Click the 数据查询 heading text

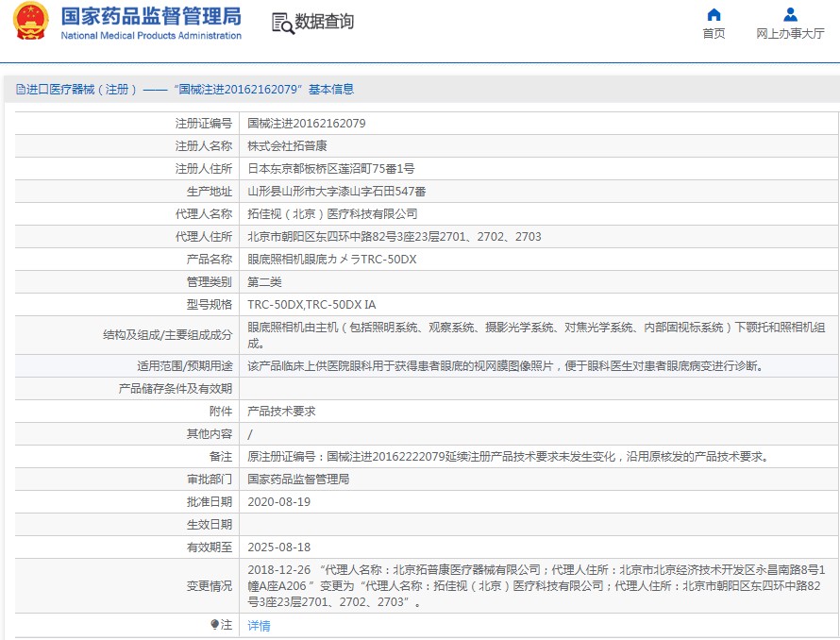coord(324,22)
